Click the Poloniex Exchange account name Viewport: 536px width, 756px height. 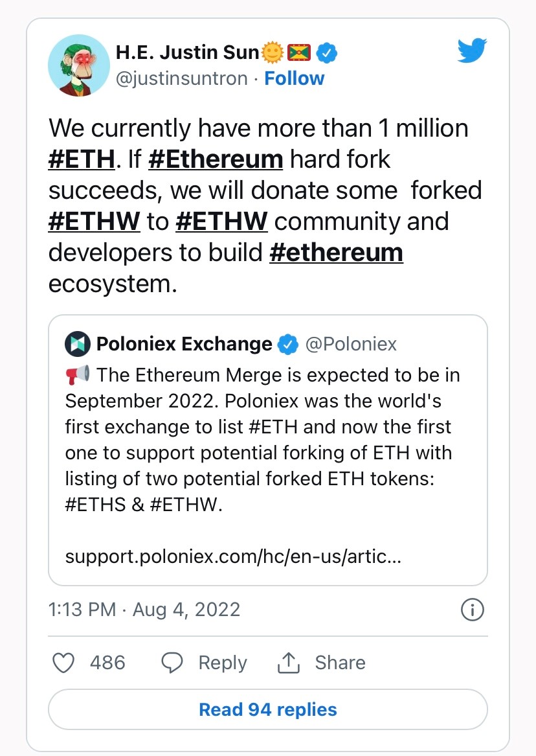click(x=184, y=344)
